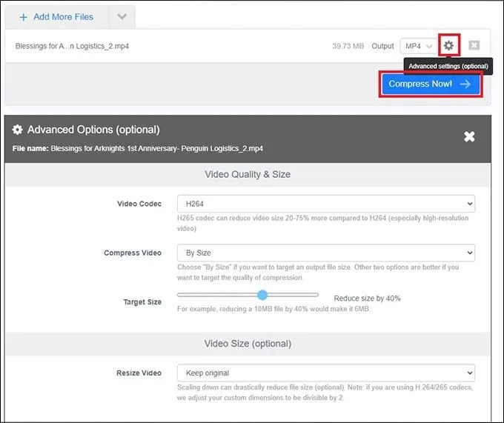Click the right end of Target Size slider track
Screen dimensions: 504x423
pos(316,295)
